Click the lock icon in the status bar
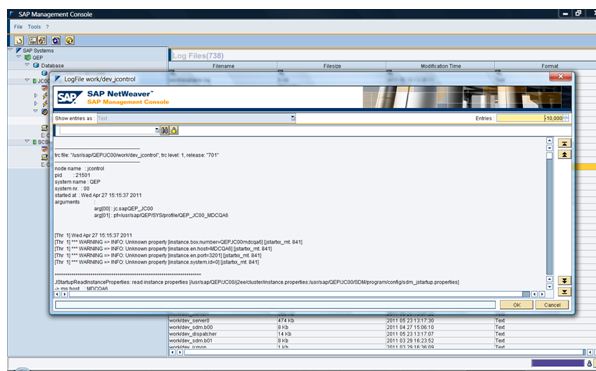 point(590,363)
